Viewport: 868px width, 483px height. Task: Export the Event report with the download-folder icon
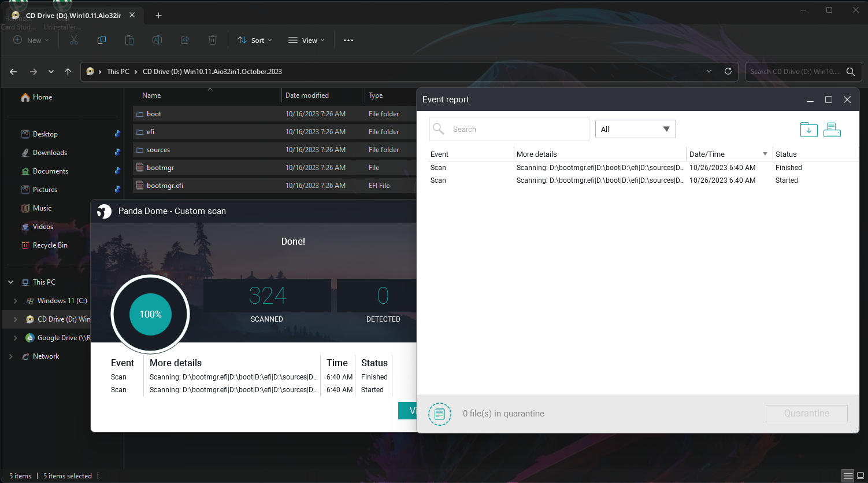809,130
